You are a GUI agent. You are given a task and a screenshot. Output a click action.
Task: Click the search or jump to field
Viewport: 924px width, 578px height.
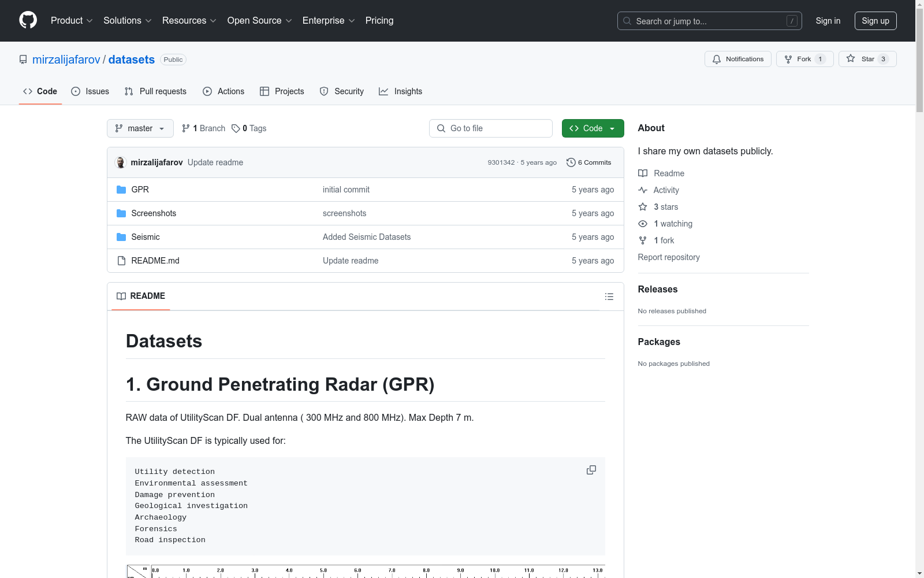[x=709, y=21]
